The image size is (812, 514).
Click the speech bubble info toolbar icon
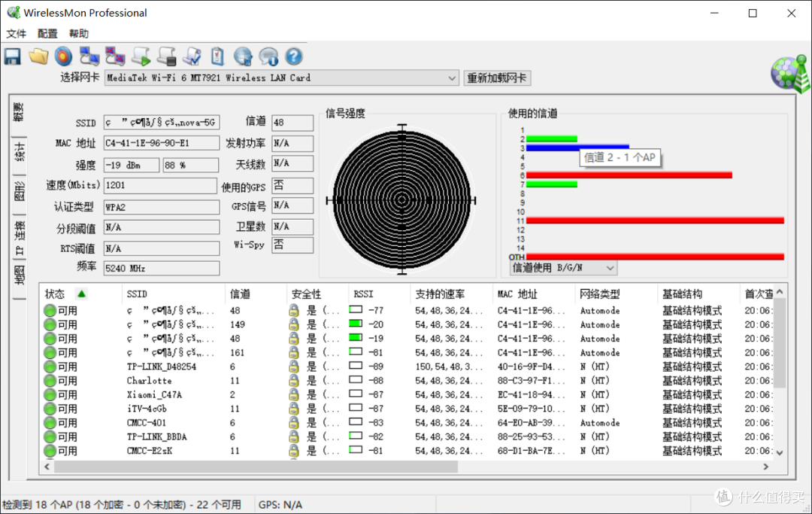pos(268,56)
